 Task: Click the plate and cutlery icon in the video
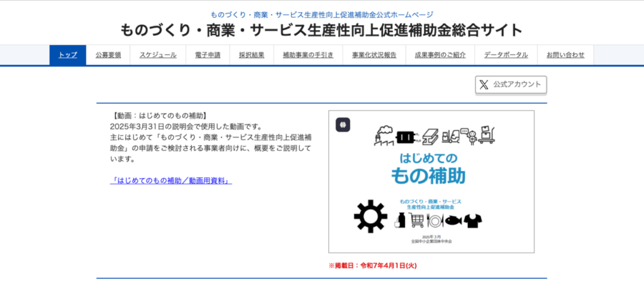[x=435, y=221]
